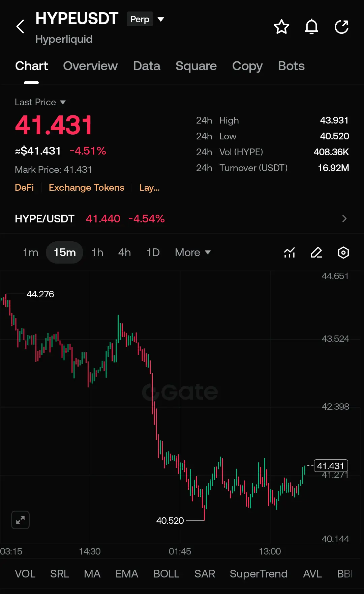Tap the 24h Vol value 408.36K

coord(331,152)
